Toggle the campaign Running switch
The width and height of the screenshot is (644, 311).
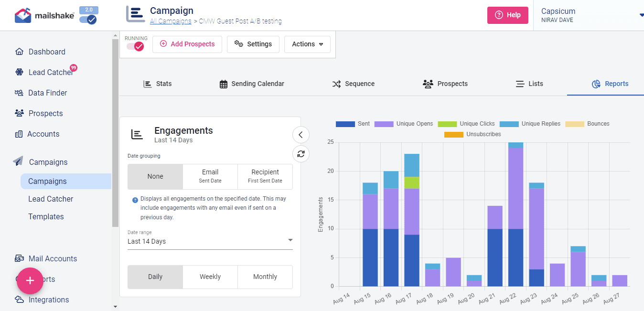pyautogui.click(x=136, y=46)
